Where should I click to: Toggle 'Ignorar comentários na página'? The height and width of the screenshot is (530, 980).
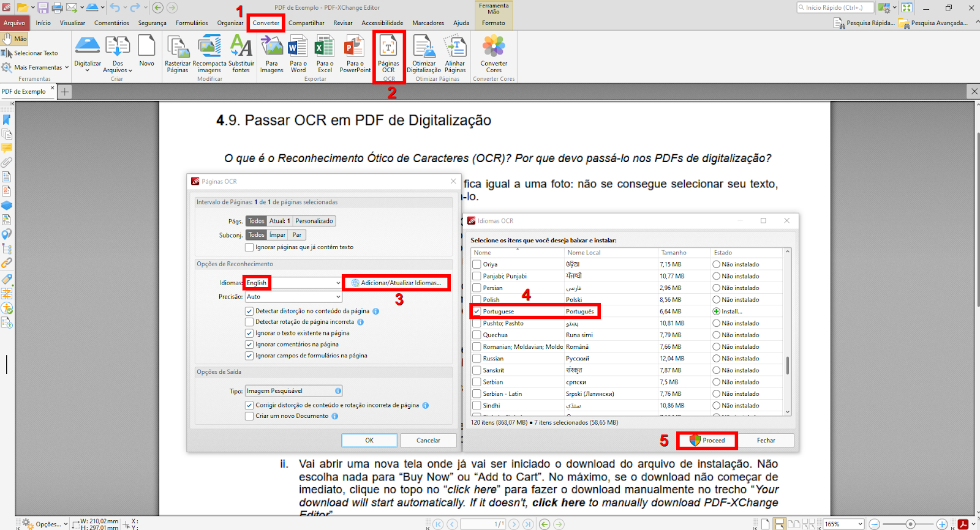point(249,345)
